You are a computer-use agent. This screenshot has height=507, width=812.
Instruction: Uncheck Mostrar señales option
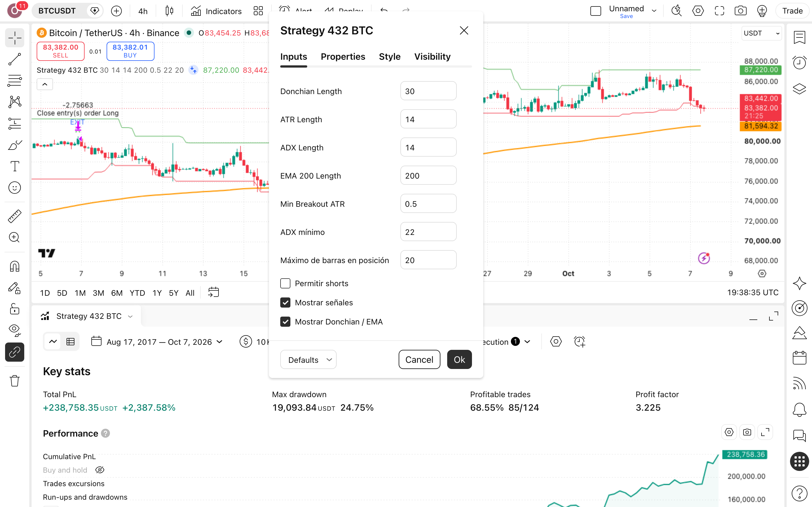[285, 303]
